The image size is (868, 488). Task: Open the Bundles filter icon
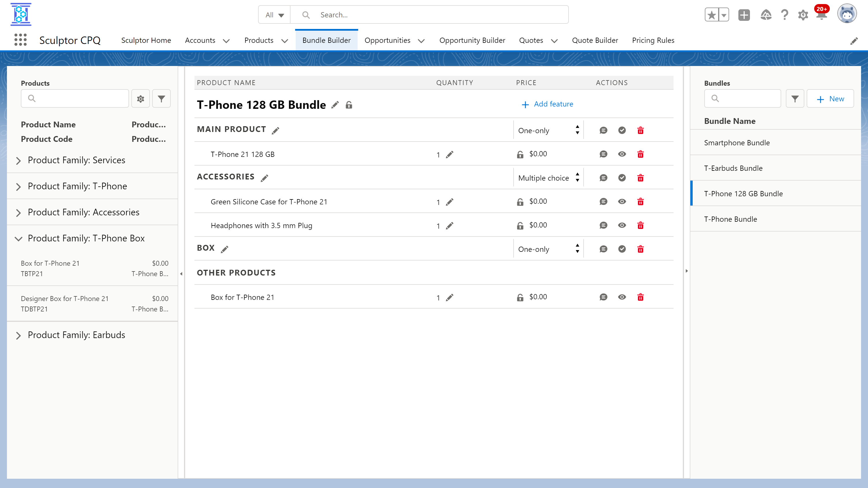[x=795, y=98]
